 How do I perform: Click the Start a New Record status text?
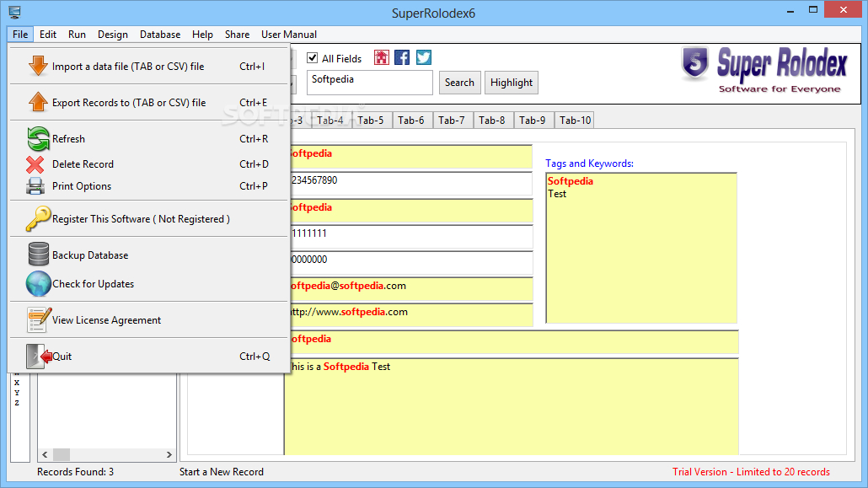(x=222, y=472)
